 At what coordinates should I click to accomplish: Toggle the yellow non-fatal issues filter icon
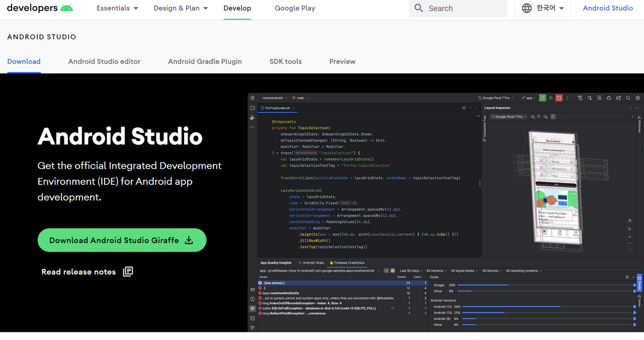[x=392, y=270]
